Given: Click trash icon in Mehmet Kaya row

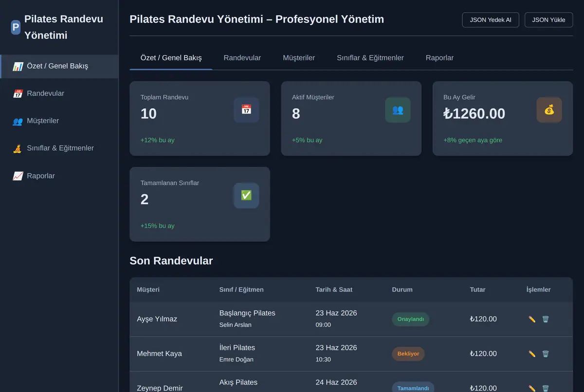Looking at the screenshot, I should tap(546, 354).
